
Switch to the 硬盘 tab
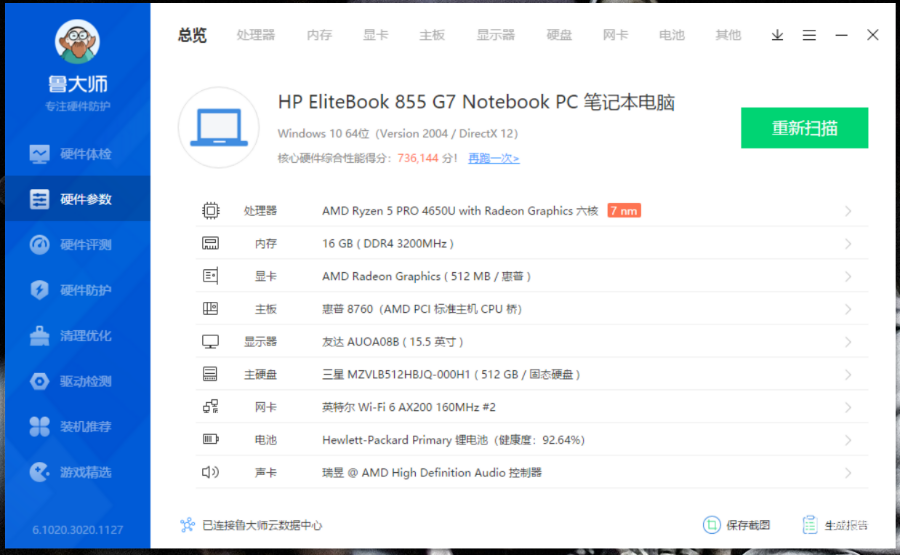click(559, 35)
